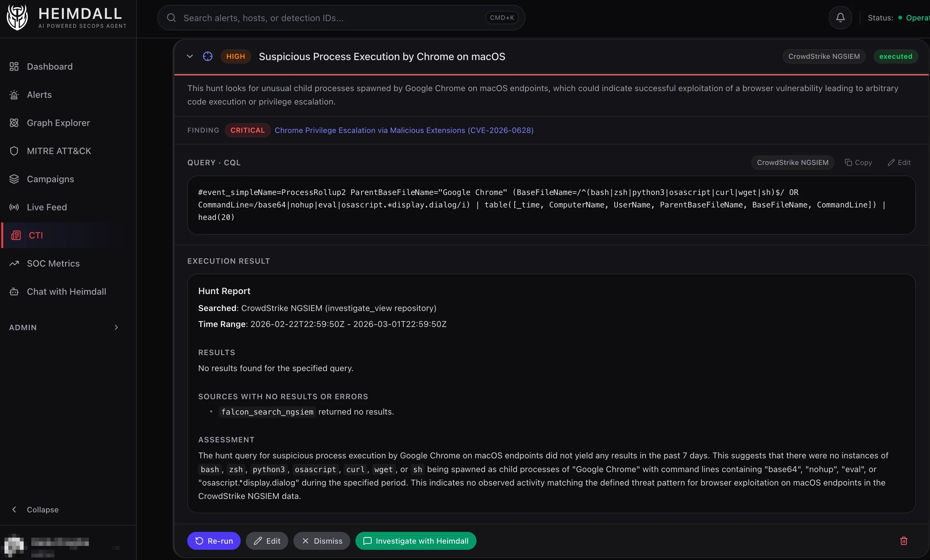Click falcon_search_ngsiem source text
This screenshot has height=560, width=930.
tap(267, 412)
